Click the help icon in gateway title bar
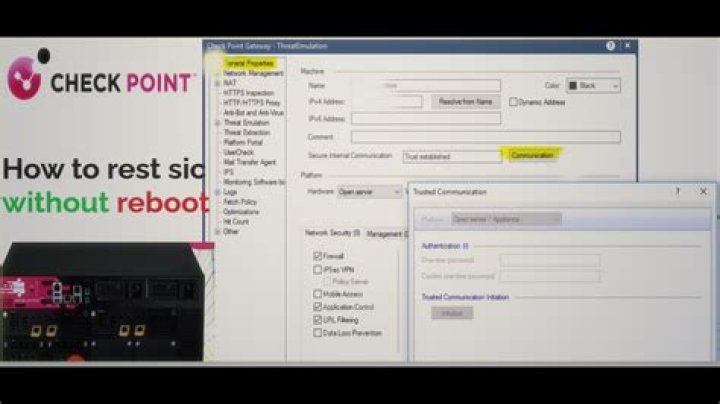Image resolution: width=720 pixels, height=404 pixels. pos(610,46)
